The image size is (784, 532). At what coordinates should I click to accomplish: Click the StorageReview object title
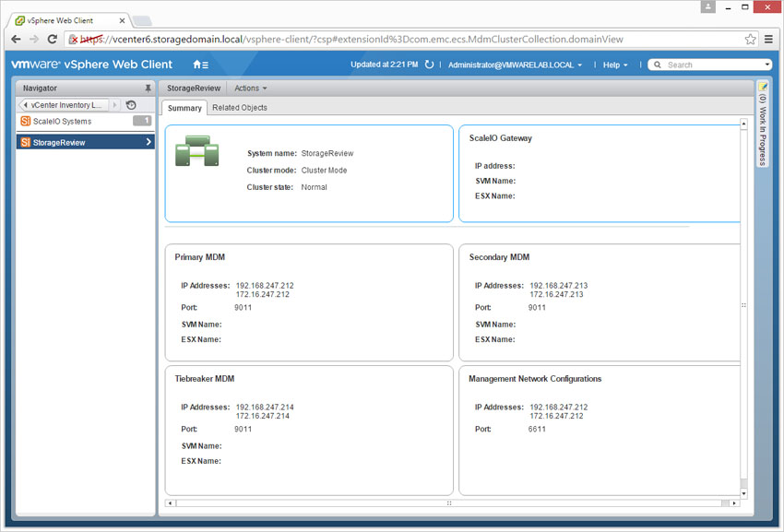click(194, 88)
